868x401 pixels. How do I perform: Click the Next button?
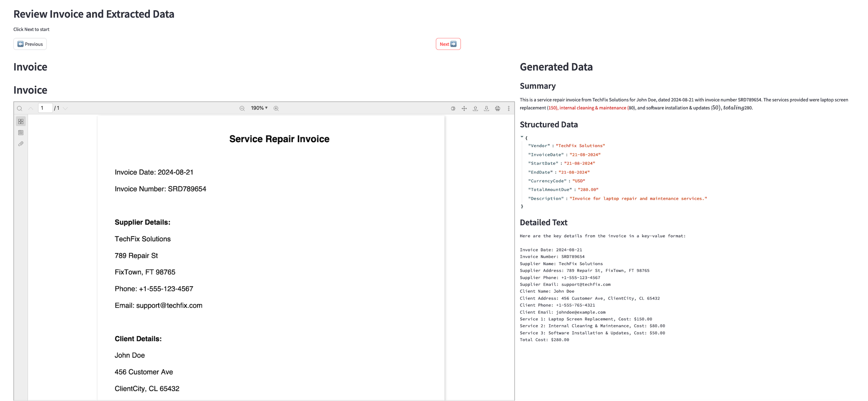(x=448, y=44)
